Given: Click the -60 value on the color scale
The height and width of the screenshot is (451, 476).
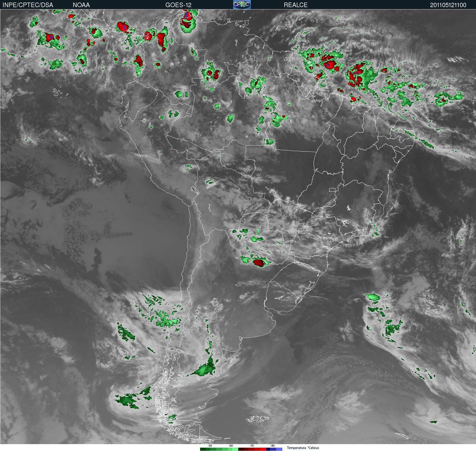Looking at the screenshot, I should pyautogui.click(x=231, y=446).
